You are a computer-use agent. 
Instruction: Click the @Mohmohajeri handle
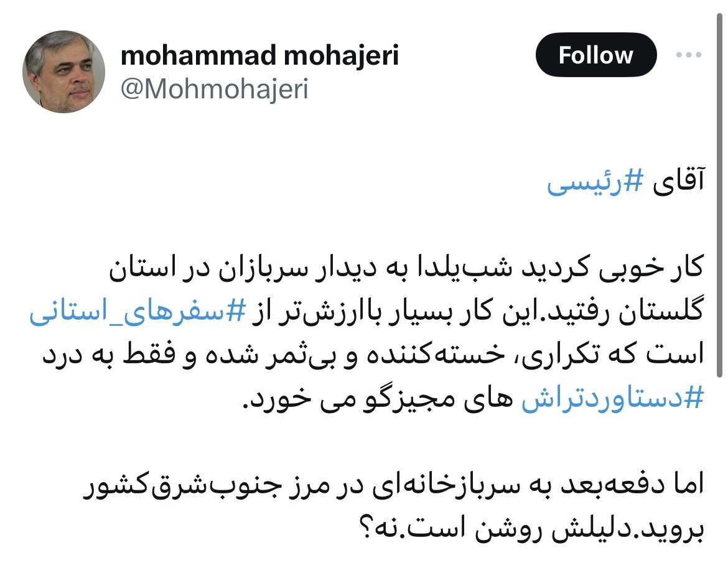click(x=214, y=90)
